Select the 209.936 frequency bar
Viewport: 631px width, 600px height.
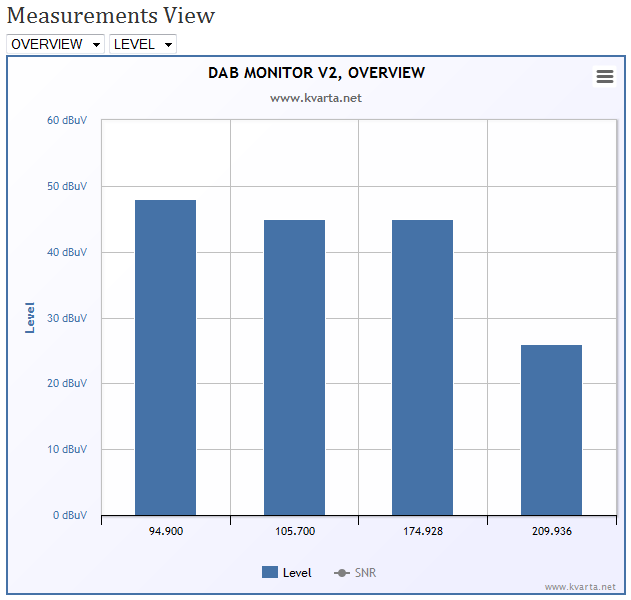[551, 430]
